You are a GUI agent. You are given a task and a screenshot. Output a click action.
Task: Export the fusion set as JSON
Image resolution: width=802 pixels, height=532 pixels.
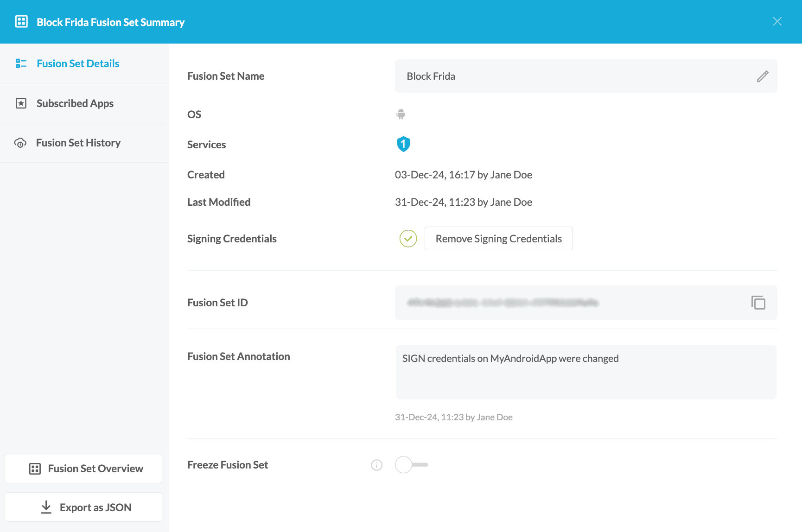83,507
